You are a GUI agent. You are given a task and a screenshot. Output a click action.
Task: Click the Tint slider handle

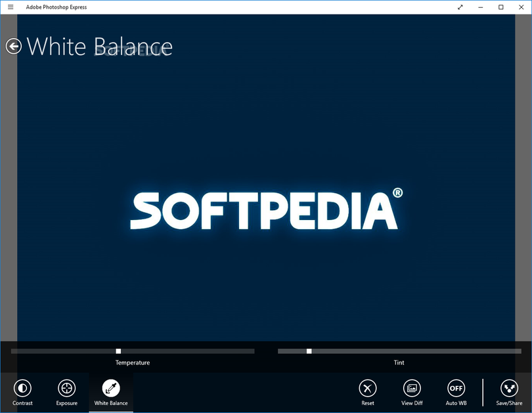tap(309, 351)
